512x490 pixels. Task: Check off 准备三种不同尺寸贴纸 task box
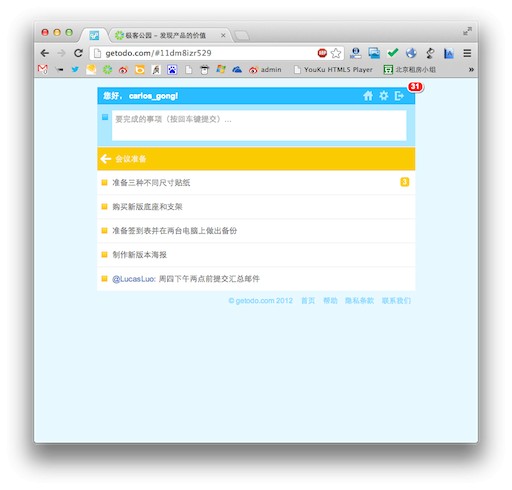[104, 182]
